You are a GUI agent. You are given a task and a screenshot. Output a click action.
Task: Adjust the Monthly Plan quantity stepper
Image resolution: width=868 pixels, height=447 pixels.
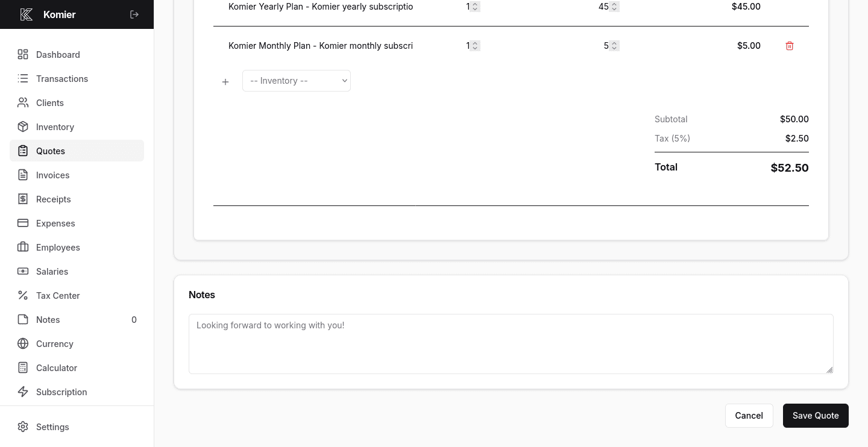coord(475,46)
